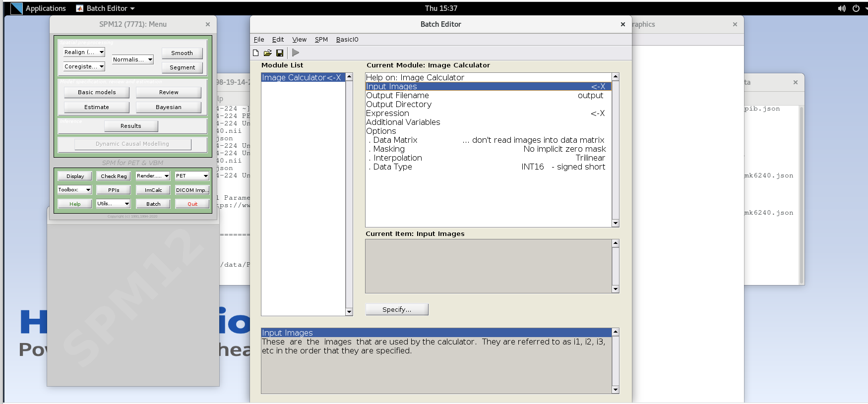This screenshot has height=404, width=868.
Task: Select the Input Images item
Action: click(489, 87)
